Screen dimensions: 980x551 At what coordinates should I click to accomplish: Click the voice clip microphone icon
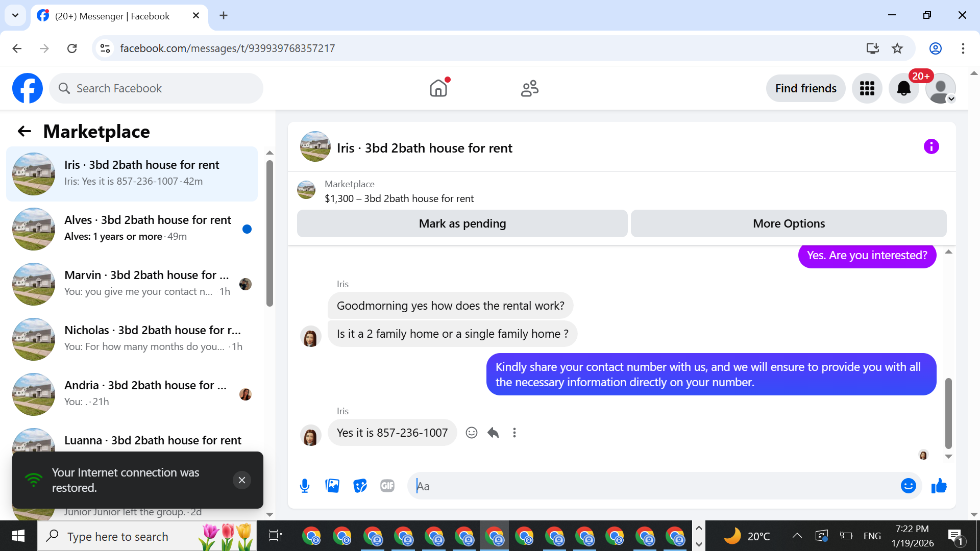[x=305, y=486]
